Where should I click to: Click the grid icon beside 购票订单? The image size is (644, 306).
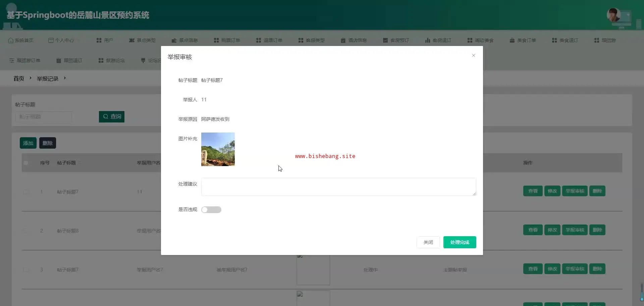coord(216,40)
